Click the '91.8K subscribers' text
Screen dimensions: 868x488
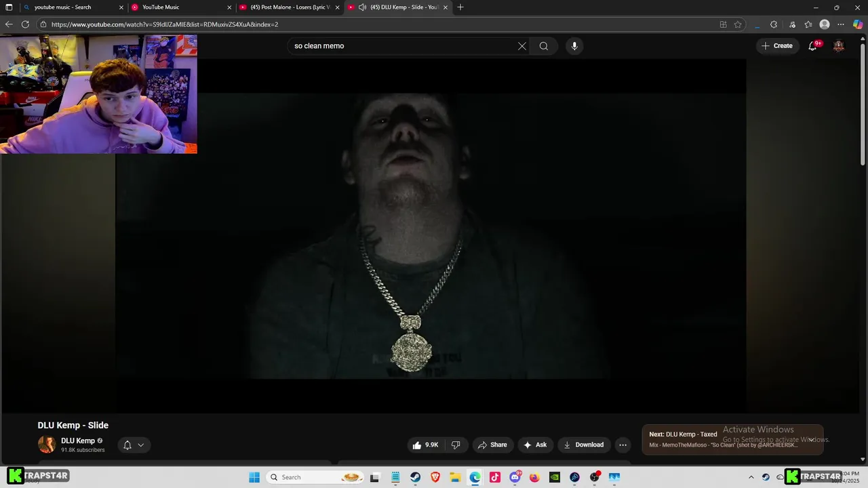coord(83,450)
